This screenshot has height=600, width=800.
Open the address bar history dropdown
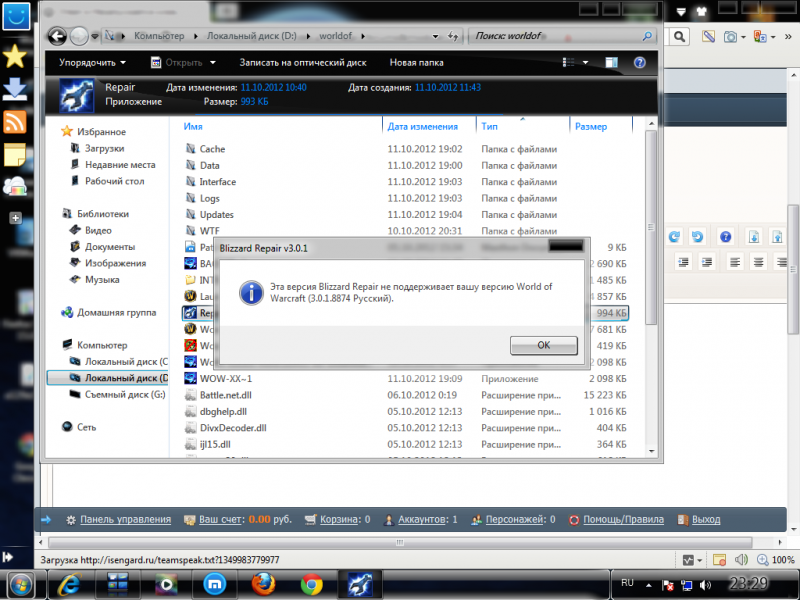[x=435, y=36]
